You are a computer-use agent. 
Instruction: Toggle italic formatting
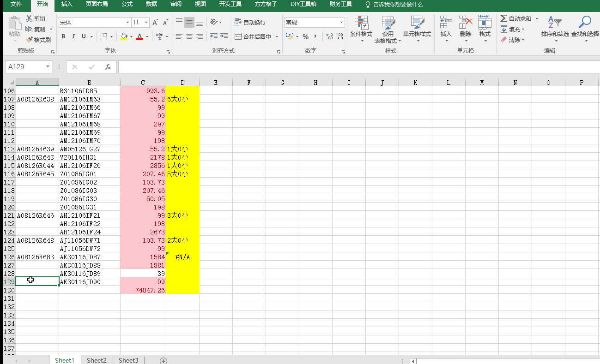click(x=73, y=36)
